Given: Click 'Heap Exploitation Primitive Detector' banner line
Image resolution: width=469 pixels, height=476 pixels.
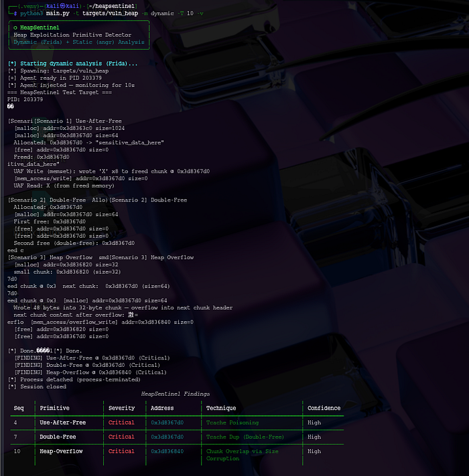Looking at the screenshot, I should pos(72,35).
